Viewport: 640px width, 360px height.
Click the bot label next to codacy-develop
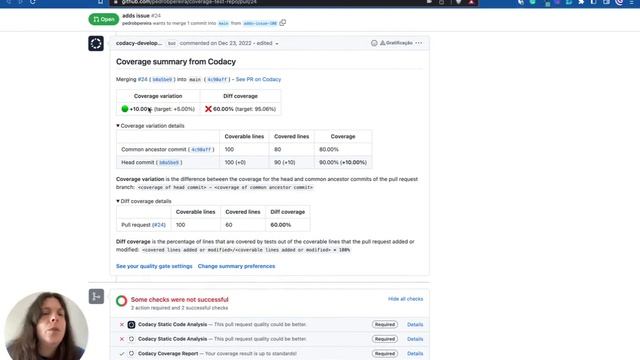171,43
